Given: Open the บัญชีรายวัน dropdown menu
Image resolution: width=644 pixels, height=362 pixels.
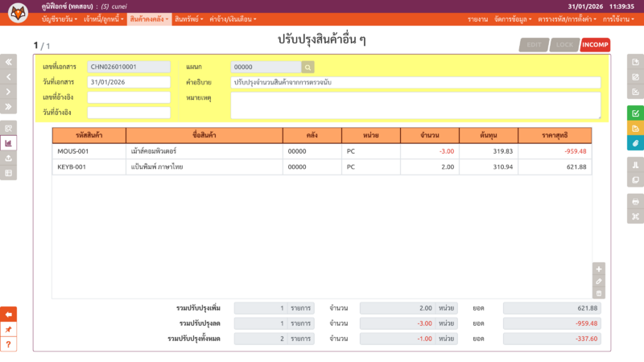Looking at the screenshot, I should click(x=59, y=19).
